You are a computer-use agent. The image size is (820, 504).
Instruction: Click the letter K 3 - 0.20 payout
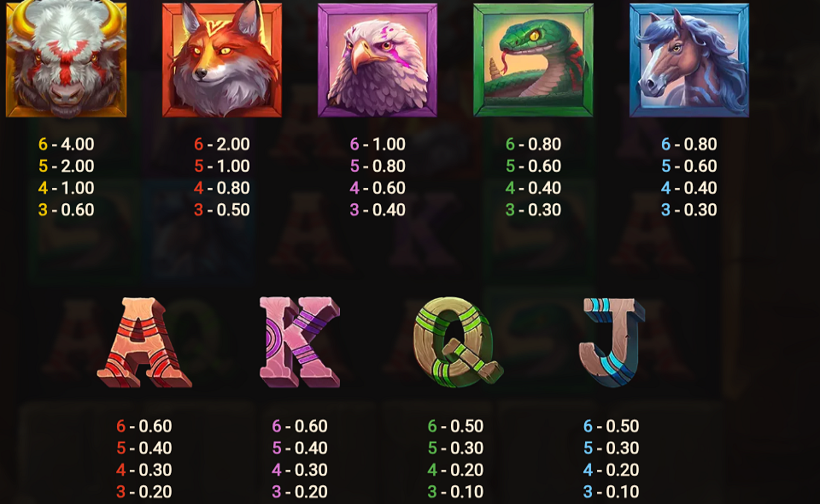coord(300,492)
